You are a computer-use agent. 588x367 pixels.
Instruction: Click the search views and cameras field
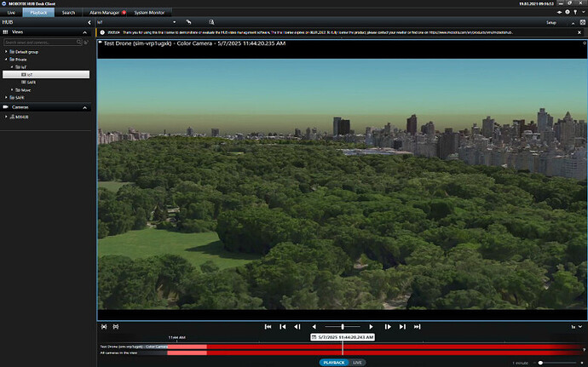pos(43,43)
